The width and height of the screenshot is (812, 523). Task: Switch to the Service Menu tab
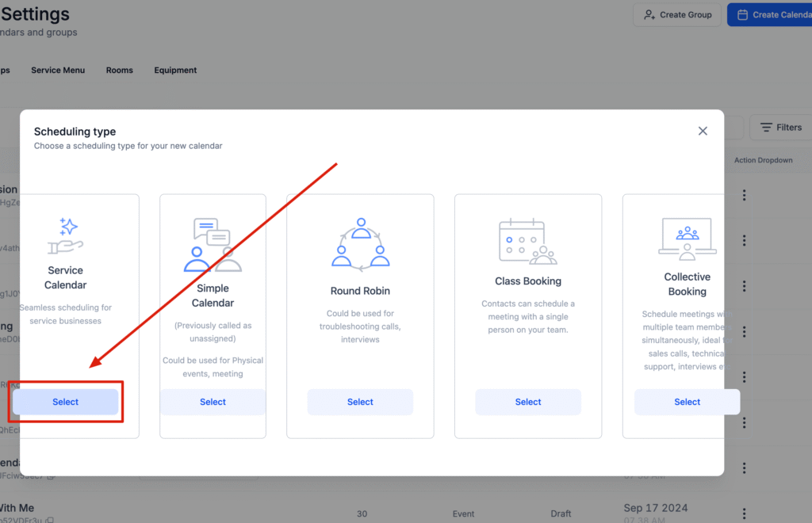[x=58, y=70]
